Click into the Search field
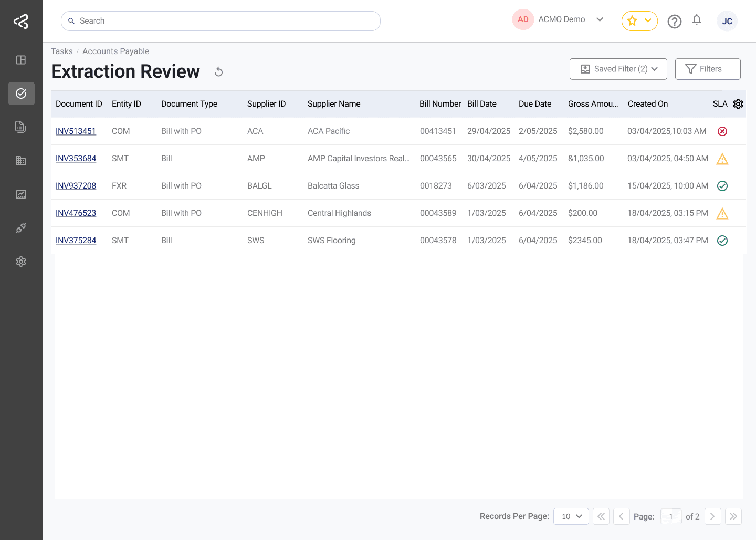Viewport: 756px width, 540px height. (220, 20)
